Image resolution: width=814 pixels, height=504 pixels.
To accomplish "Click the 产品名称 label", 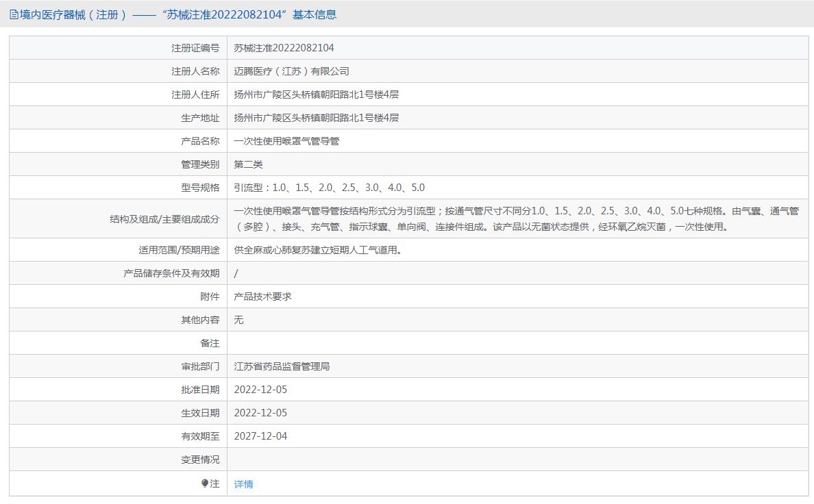I will click(200, 141).
